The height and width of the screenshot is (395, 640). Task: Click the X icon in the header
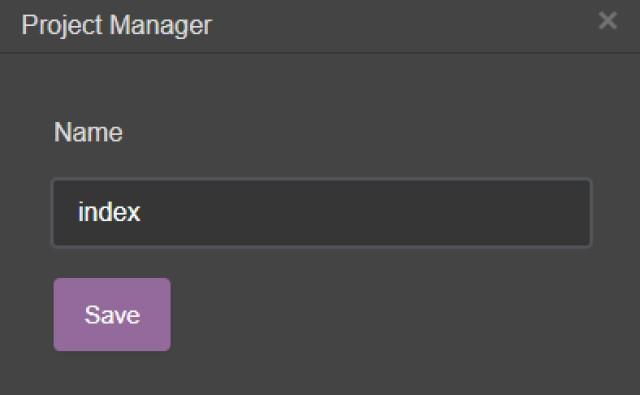[x=607, y=20]
